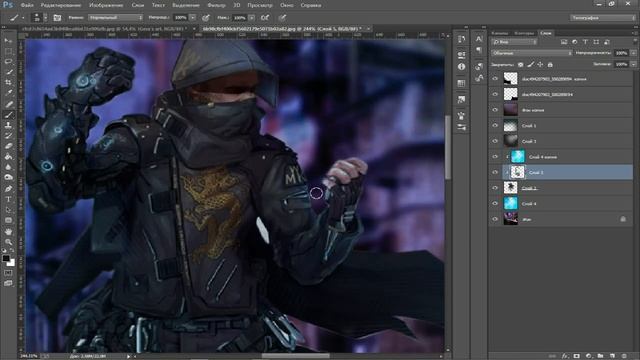Image resolution: width=640 pixels, height=360 pixels.
Task: Switch to the Каналы panel tab
Action: point(500,33)
